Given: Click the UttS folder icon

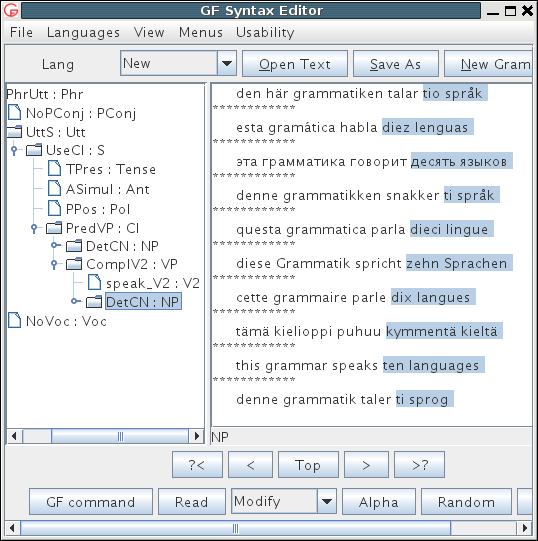Looking at the screenshot, I should click(x=14, y=132).
